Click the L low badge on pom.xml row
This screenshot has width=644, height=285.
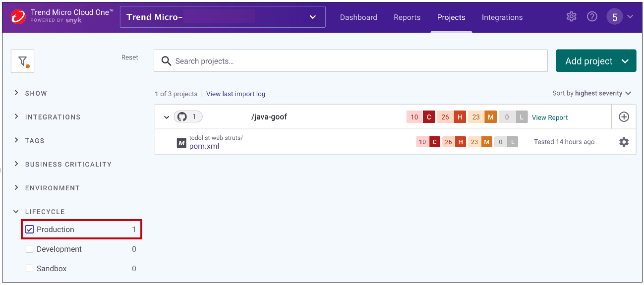point(513,142)
